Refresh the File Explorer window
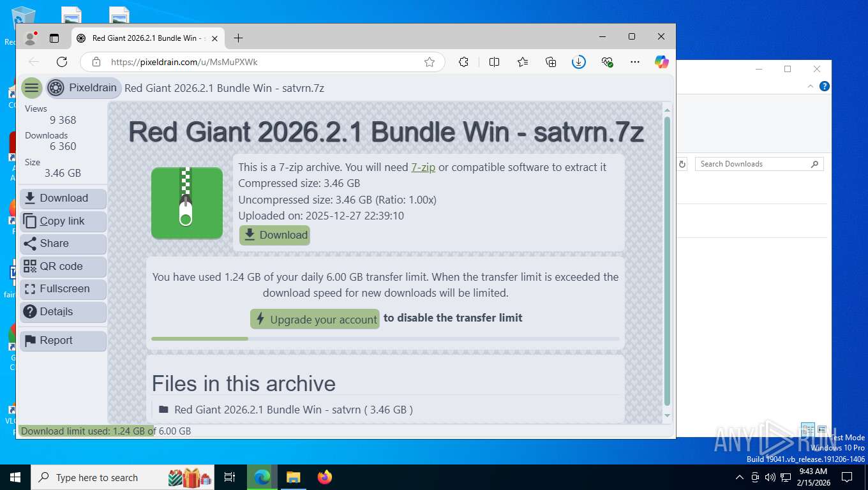 point(682,164)
